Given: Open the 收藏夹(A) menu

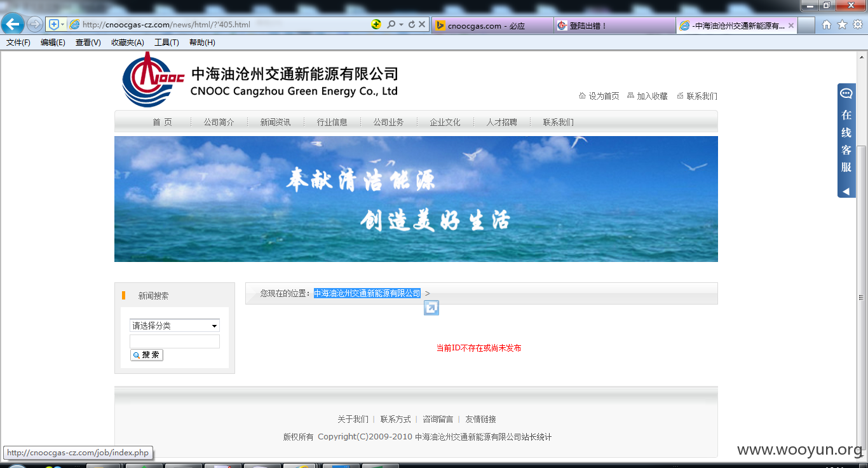Looking at the screenshot, I should pos(128,43).
